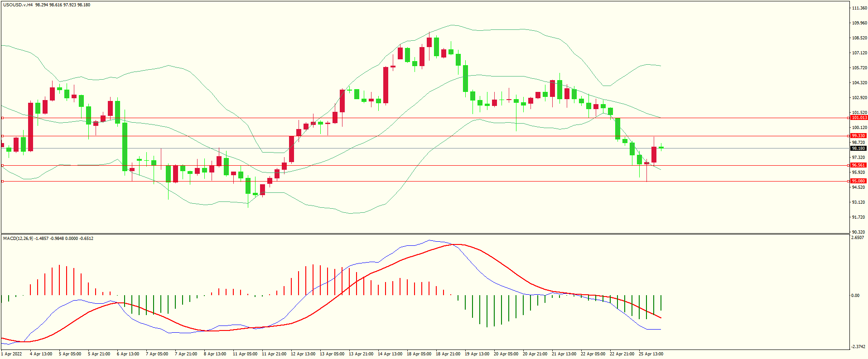Click the black 98.180 current price label
Screen dimensions: 868x359
click(858, 148)
